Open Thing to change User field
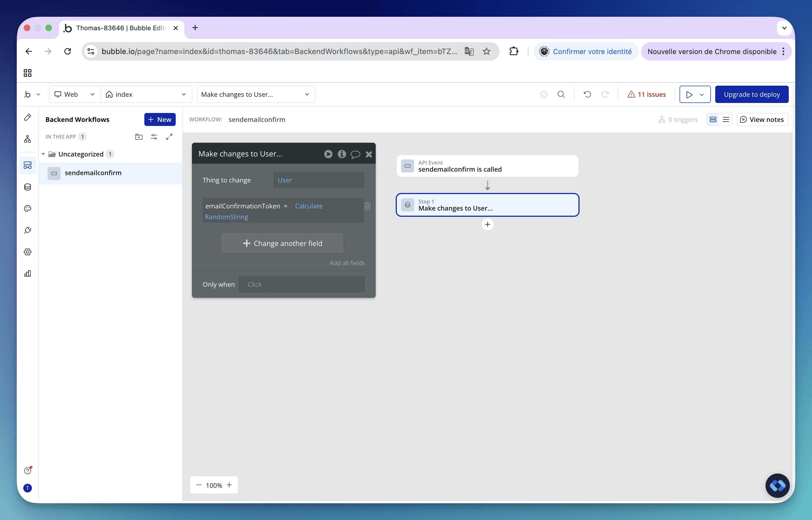 318,180
